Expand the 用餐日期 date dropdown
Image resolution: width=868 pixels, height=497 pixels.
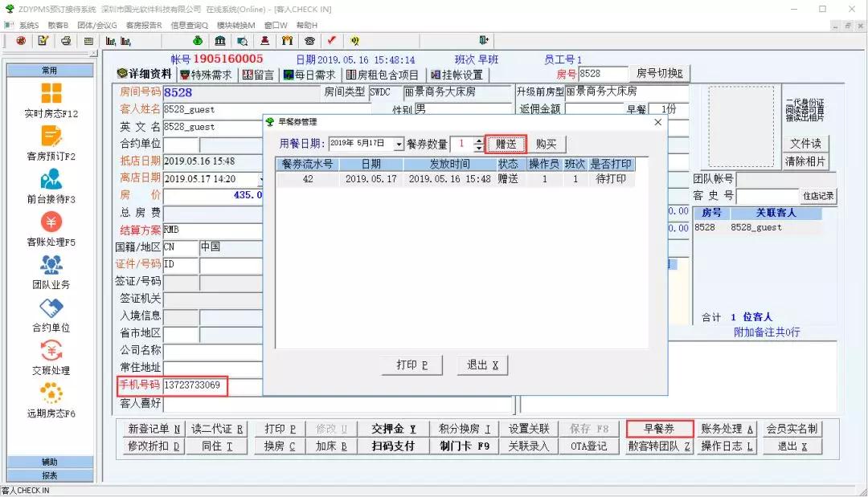coord(399,145)
